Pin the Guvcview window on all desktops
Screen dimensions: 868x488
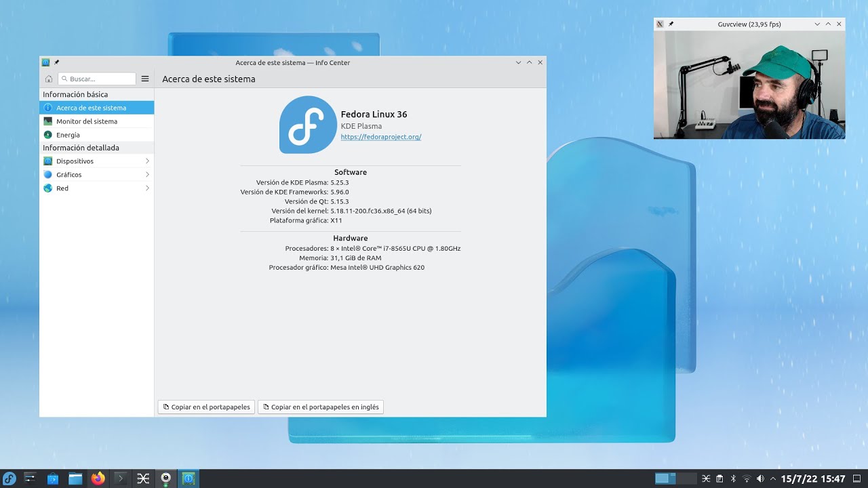[671, 24]
